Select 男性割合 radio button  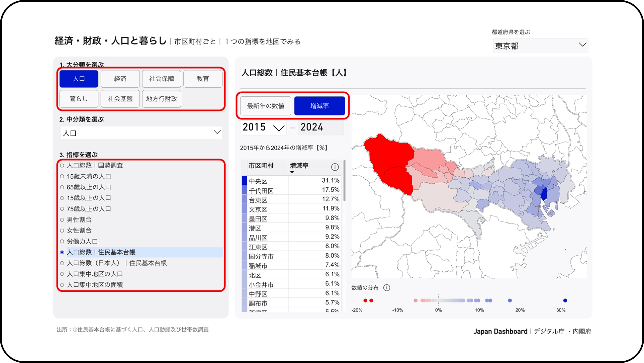(x=62, y=220)
